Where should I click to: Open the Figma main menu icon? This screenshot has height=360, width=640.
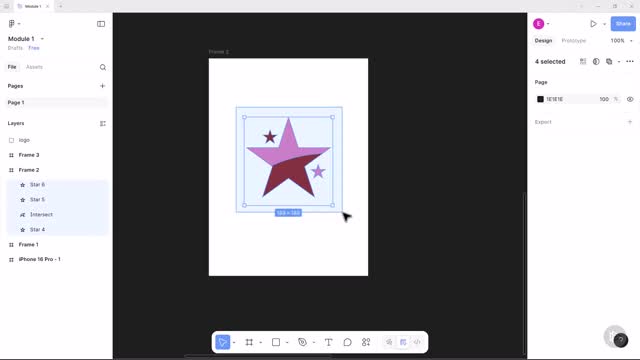click(x=12, y=24)
